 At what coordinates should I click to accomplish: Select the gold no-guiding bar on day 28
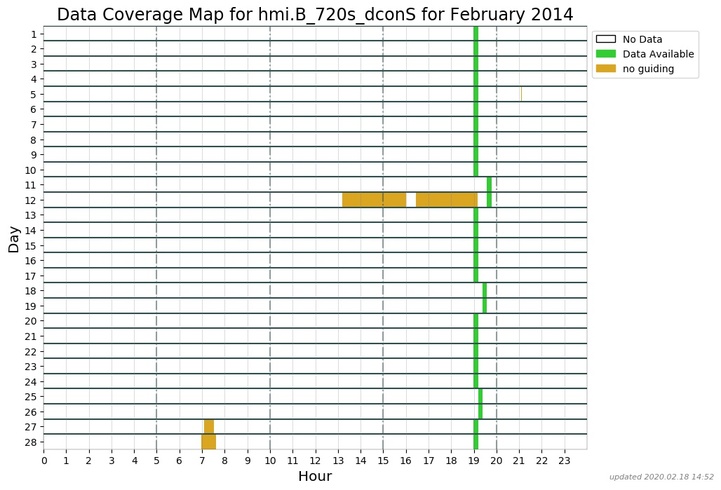point(208,442)
